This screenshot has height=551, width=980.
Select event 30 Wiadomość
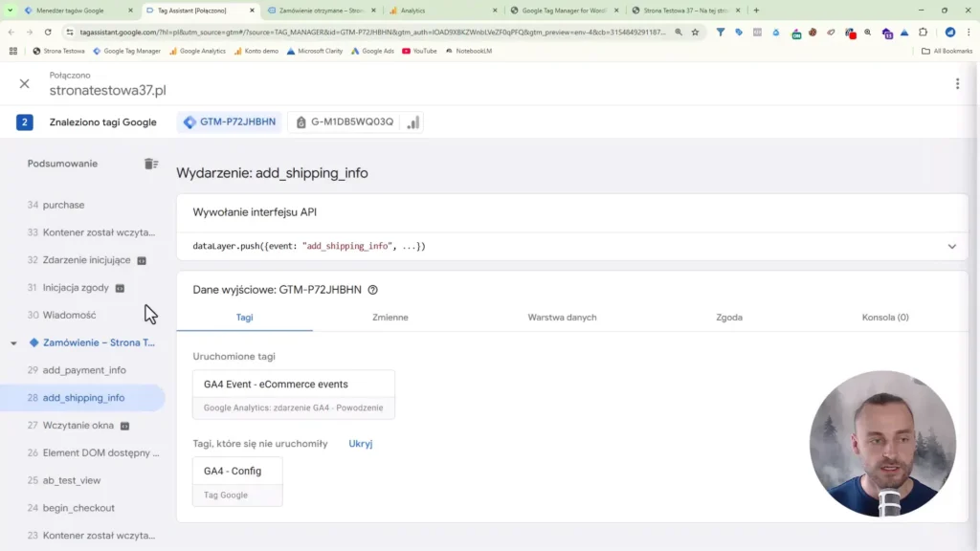click(82, 315)
